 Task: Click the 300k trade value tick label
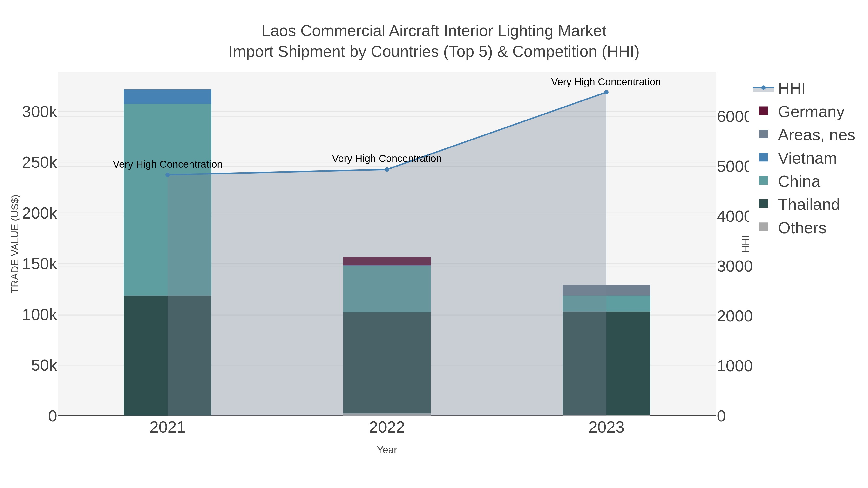pos(40,112)
